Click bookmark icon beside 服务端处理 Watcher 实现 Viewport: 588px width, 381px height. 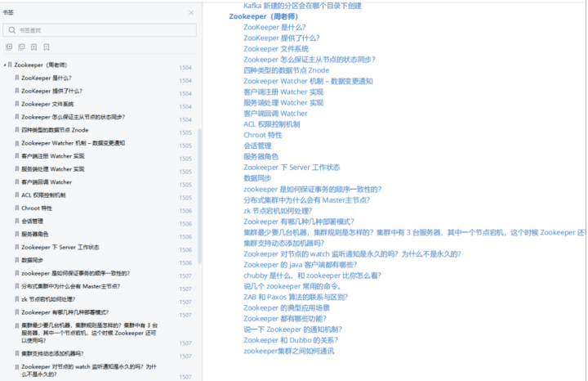tap(17, 169)
